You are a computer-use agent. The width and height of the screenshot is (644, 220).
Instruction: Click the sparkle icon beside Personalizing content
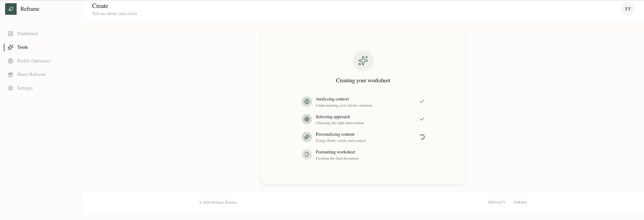307,137
